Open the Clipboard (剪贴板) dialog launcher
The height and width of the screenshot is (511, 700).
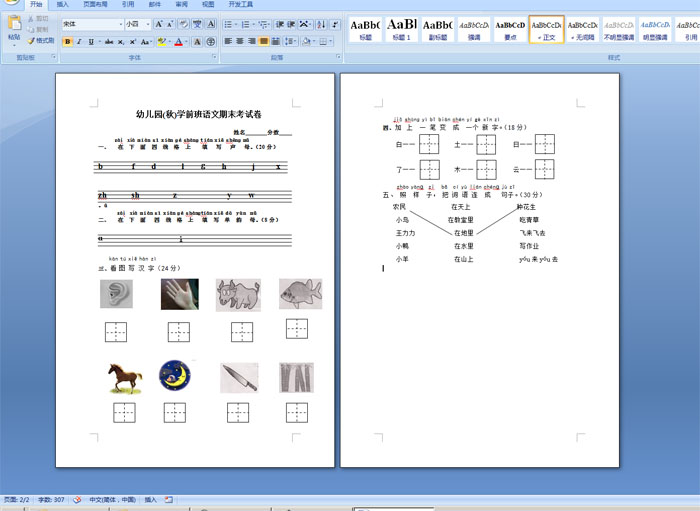pyautogui.click(x=54, y=57)
